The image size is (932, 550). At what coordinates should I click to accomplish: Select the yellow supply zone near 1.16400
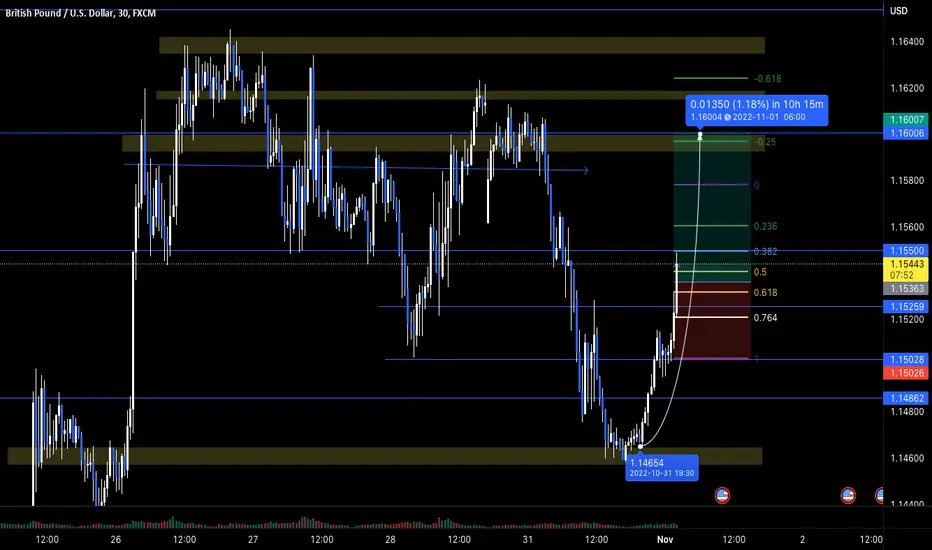(x=462, y=45)
